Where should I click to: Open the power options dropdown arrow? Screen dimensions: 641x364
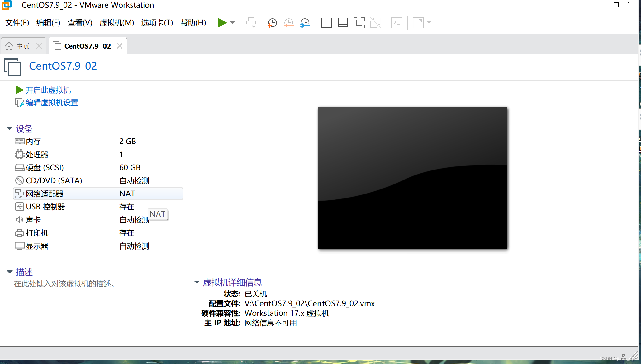[233, 23]
